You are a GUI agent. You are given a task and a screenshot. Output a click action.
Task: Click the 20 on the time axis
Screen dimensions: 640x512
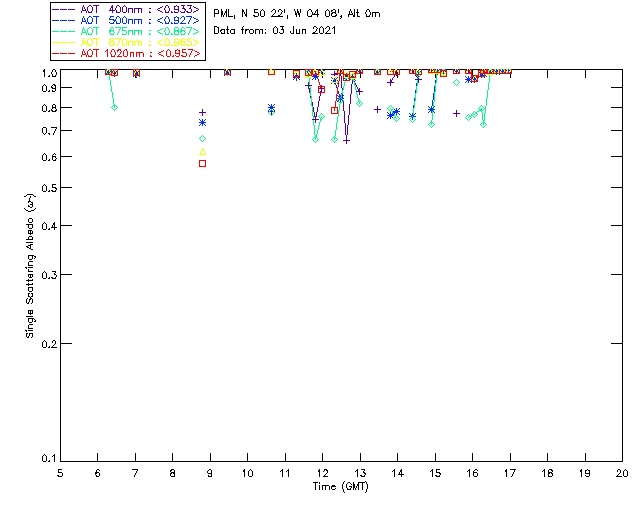pyautogui.click(x=622, y=473)
